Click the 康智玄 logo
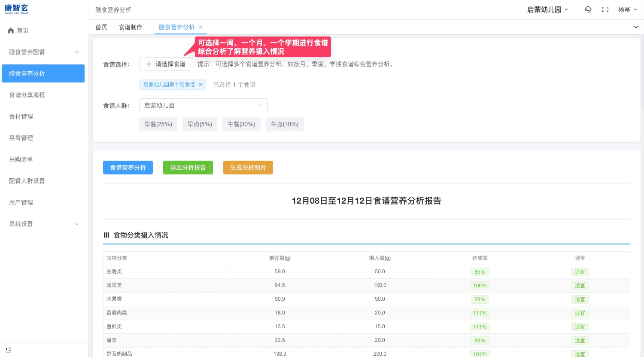The height and width of the screenshot is (357, 644). (16, 9)
